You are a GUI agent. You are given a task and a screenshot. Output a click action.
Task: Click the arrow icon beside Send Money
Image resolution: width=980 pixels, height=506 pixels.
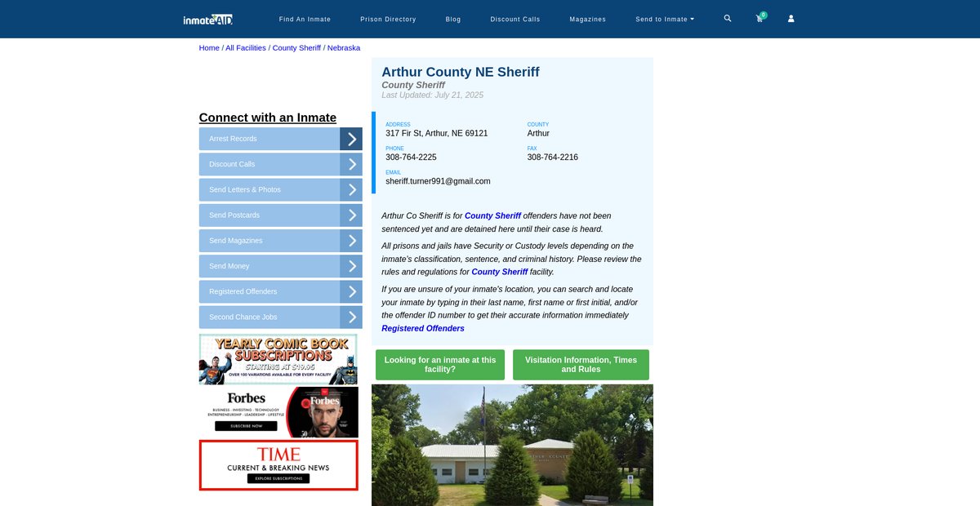(x=351, y=266)
